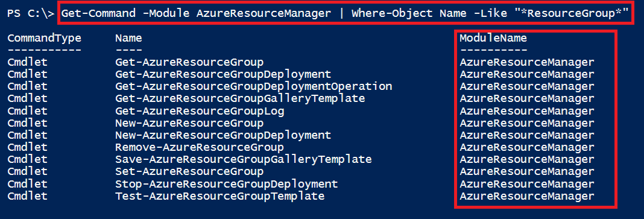The height and width of the screenshot is (219, 644).
Task: Click the Name column header
Action: (x=128, y=38)
